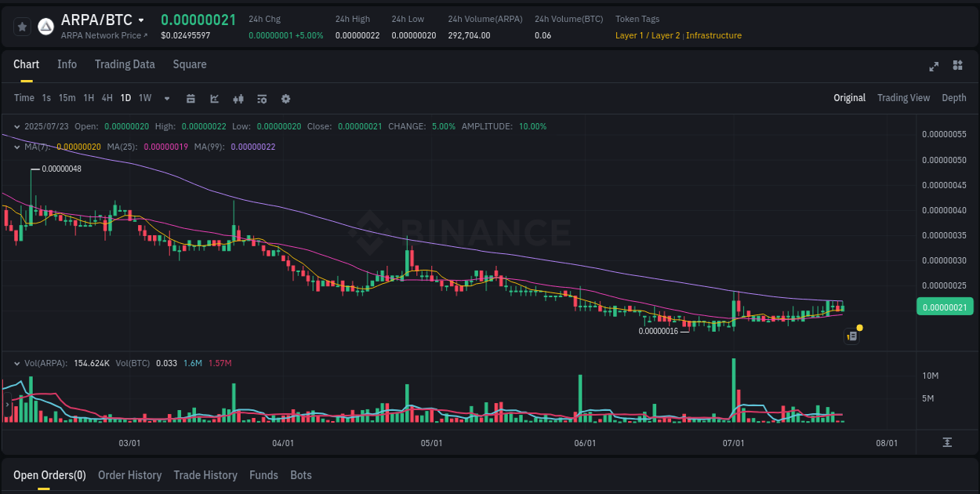The height and width of the screenshot is (494, 980).
Task: Expand the chart to fullscreen
Action: [934, 67]
